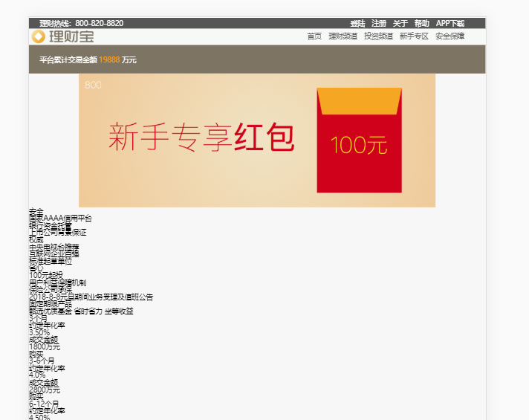
Task: Click the 800 text in the banner corner
Action: coord(93,85)
